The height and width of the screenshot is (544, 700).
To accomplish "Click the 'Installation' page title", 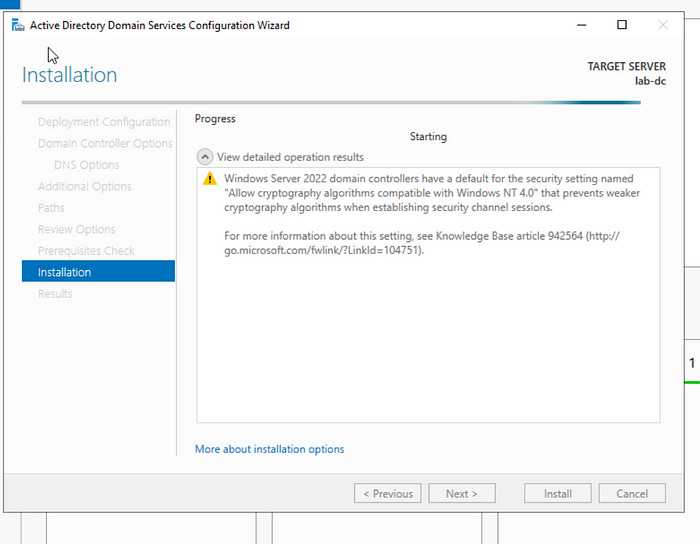I will tap(70, 75).
